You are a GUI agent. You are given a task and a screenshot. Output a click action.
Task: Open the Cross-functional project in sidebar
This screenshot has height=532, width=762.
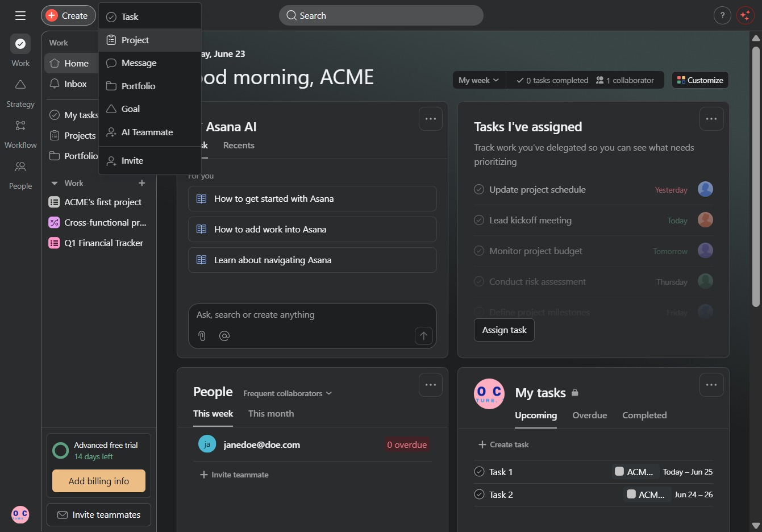99,222
